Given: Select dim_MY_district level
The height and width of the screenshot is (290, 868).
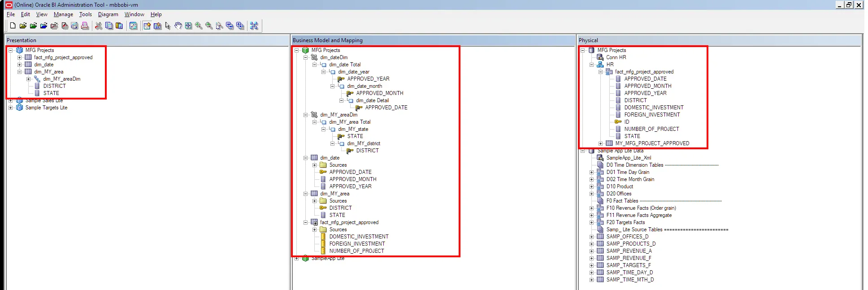Looking at the screenshot, I should coord(363,143).
